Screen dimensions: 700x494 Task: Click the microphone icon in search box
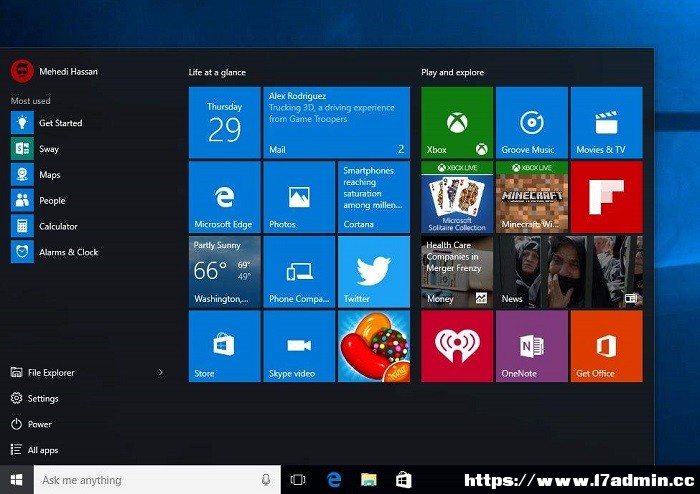[266, 480]
